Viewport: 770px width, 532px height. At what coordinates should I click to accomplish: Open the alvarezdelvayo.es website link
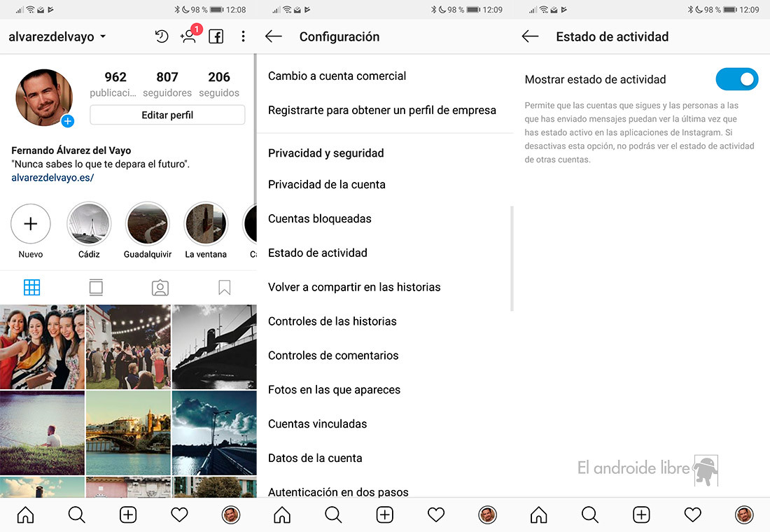click(x=52, y=178)
